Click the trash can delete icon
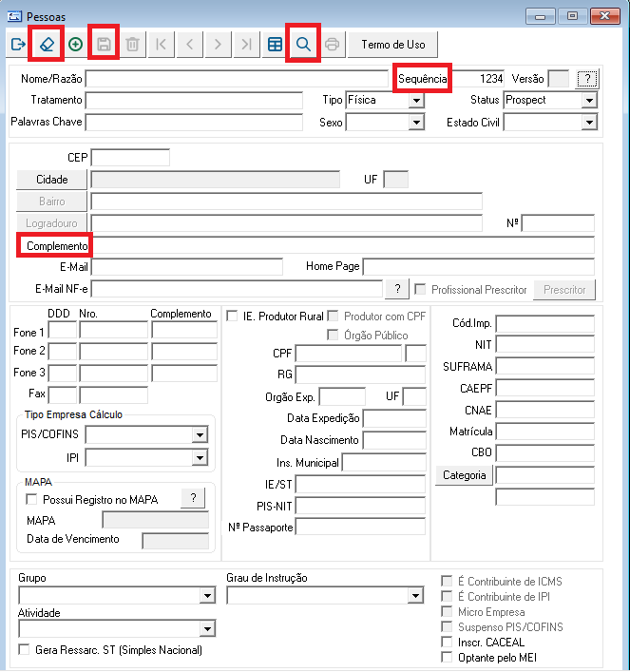Viewport: 630px width, 672px height. (132, 44)
